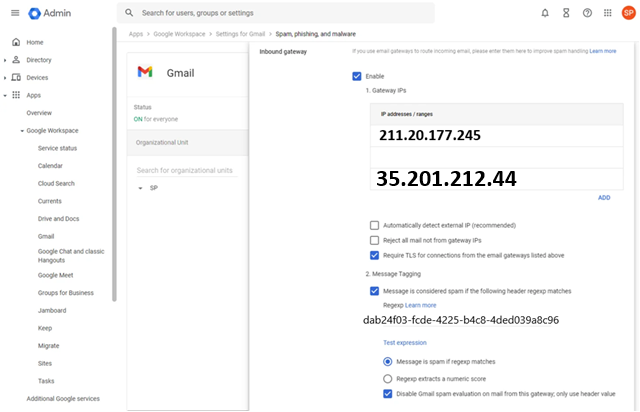
Task: Open Keep in sidebar
Action: pyautogui.click(x=45, y=328)
